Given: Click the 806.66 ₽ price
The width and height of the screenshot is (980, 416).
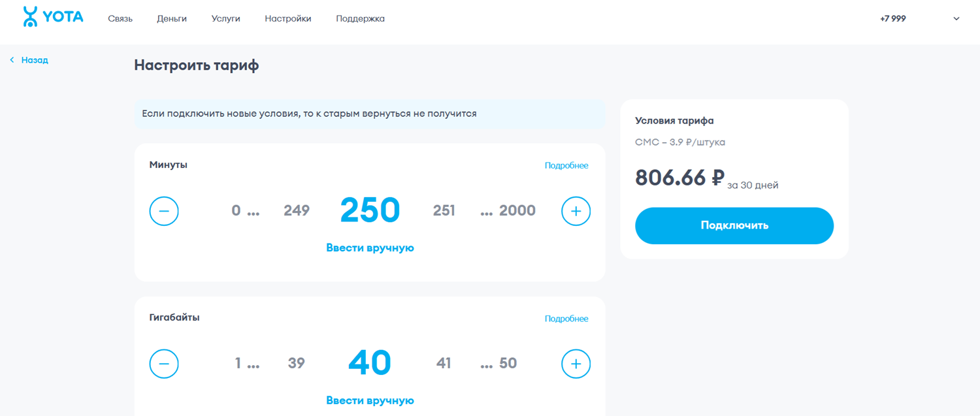Looking at the screenshot, I should tap(679, 178).
